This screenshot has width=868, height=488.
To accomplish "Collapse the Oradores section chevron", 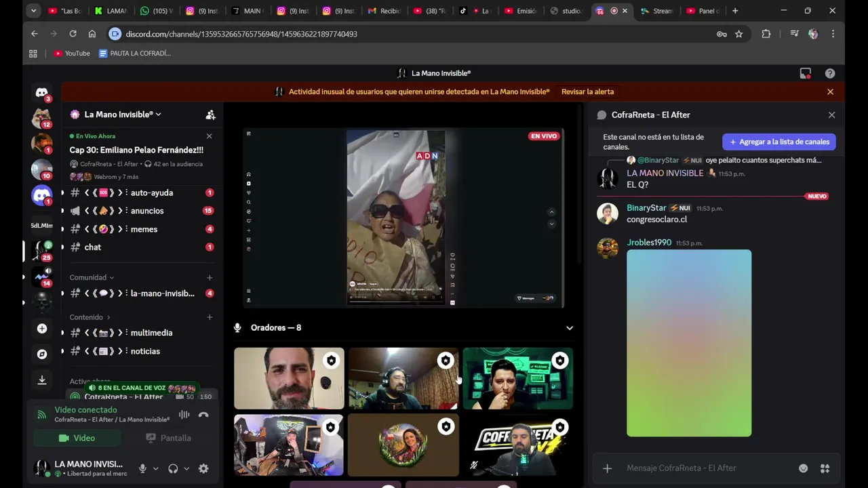I will pos(570,328).
